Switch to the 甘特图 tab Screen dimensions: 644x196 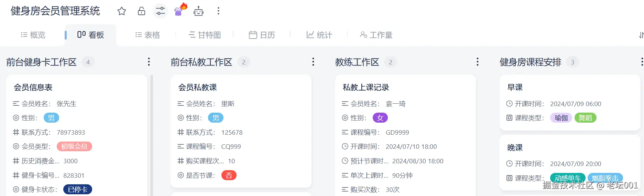(205, 35)
